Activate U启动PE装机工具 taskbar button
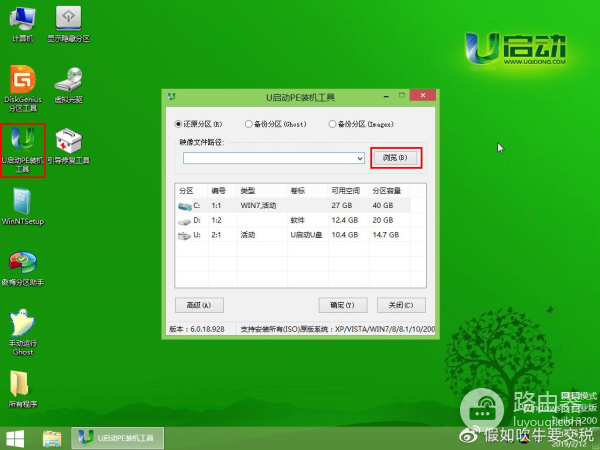Image resolution: width=600 pixels, height=450 pixels. [x=117, y=438]
